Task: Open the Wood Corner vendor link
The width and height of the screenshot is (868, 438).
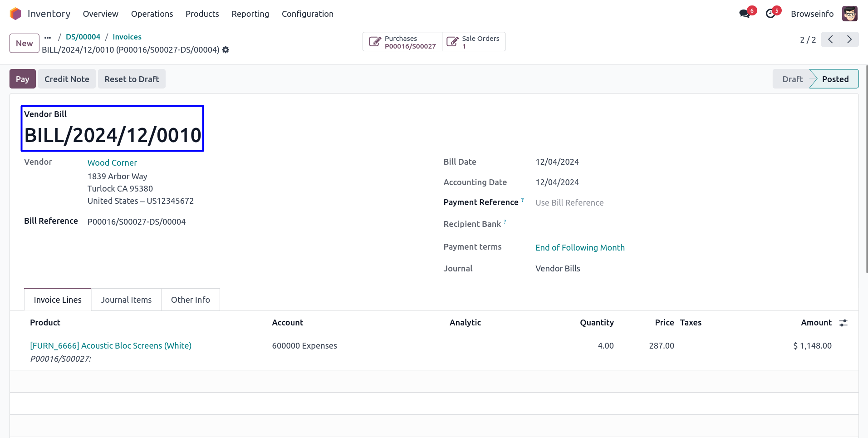Action: click(x=112, y=162)
